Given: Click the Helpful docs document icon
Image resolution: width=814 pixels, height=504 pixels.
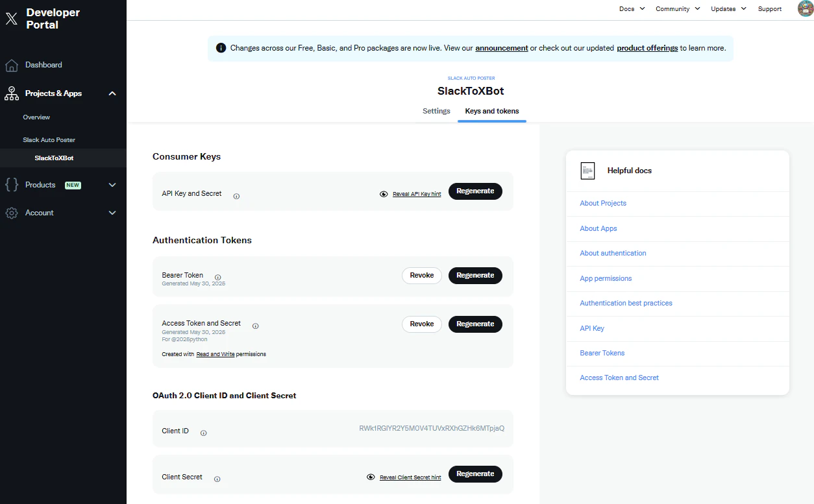Looking at the screenshot, I should pyautogui.click(x=587, y=171).
